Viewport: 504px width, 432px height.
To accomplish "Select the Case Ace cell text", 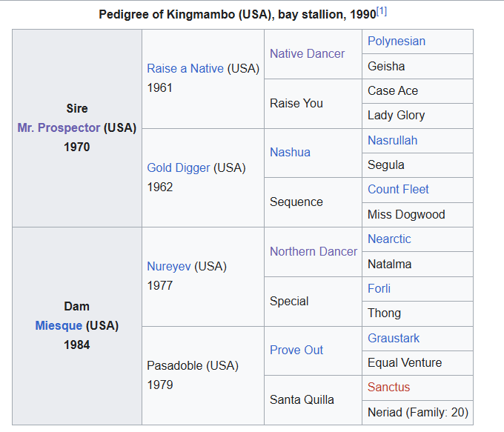I will (x=393, y=90).
